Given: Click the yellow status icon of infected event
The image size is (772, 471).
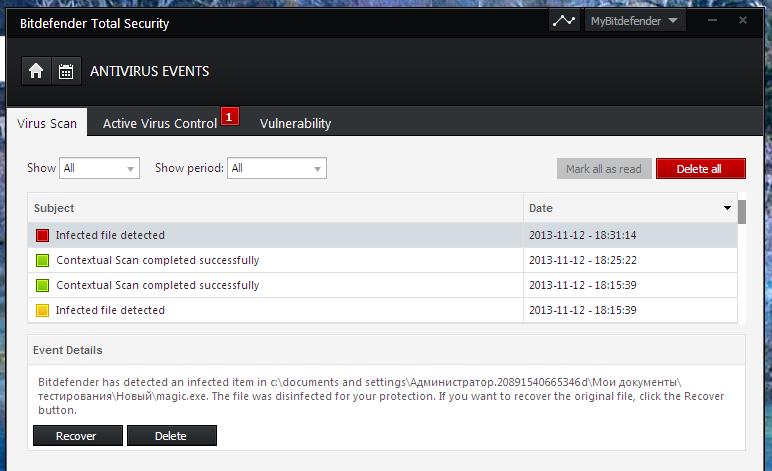Looking at the screenshot, I should point(42,311).
